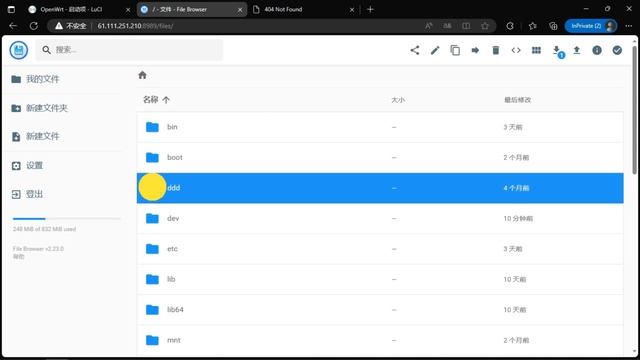Select the etc folder row
The image size is (640, 360).
(380, 249)
